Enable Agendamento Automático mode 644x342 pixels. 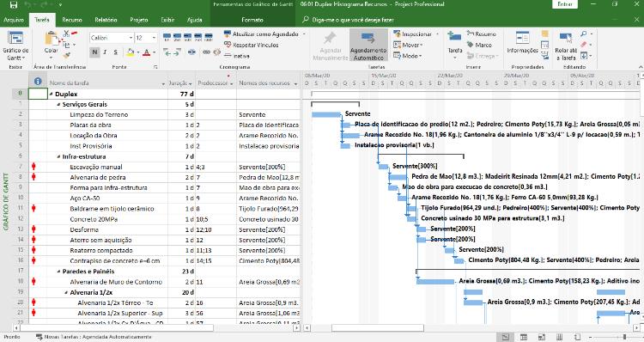pyautogui.click(x=368, y=46)
